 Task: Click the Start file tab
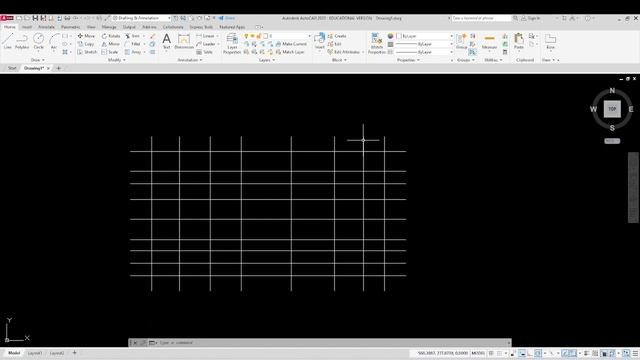coord(12,68)
